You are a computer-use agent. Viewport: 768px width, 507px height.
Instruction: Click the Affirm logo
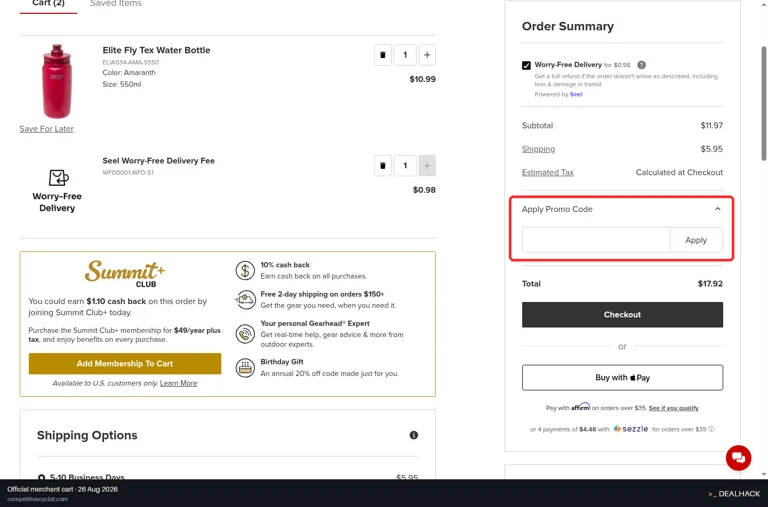point(580,407)
